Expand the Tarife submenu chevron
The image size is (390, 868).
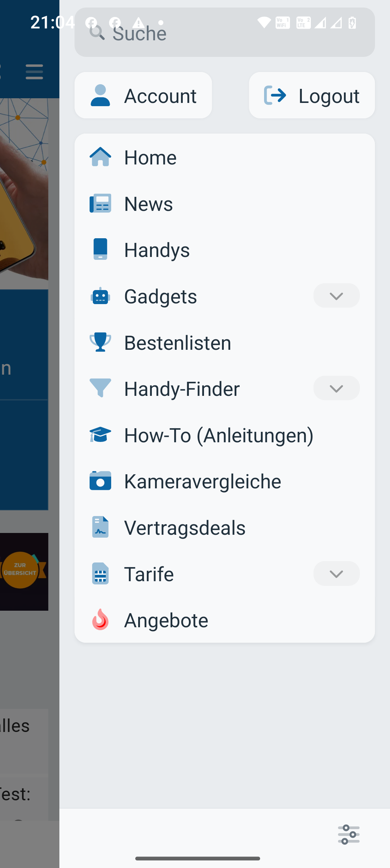click(x=336, y=574)
